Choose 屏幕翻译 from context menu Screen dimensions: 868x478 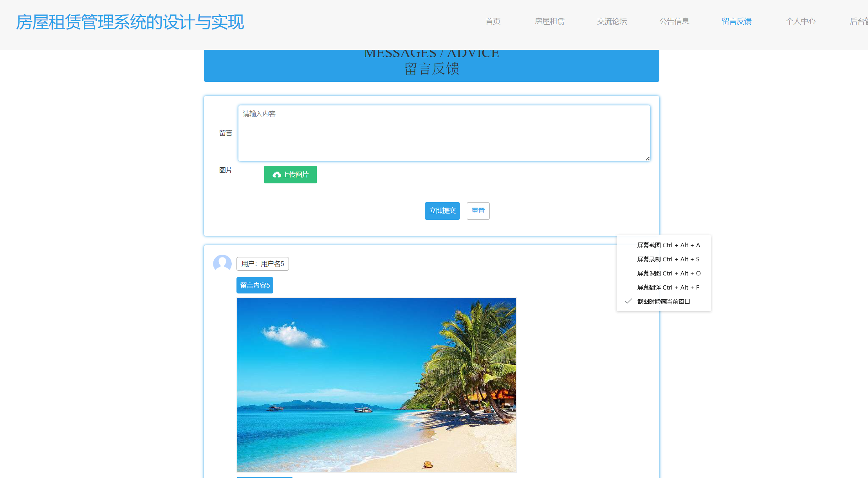tap(668, 287)
